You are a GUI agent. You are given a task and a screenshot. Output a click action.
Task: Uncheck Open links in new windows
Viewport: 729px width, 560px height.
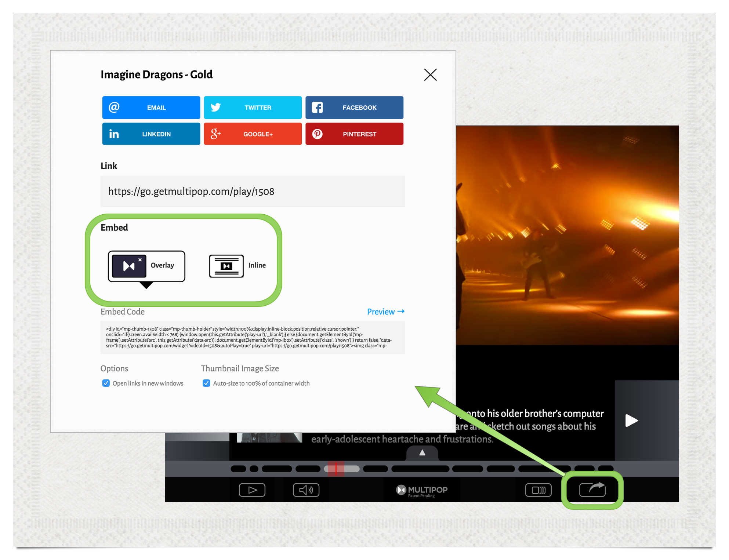(x=106, y=383)
